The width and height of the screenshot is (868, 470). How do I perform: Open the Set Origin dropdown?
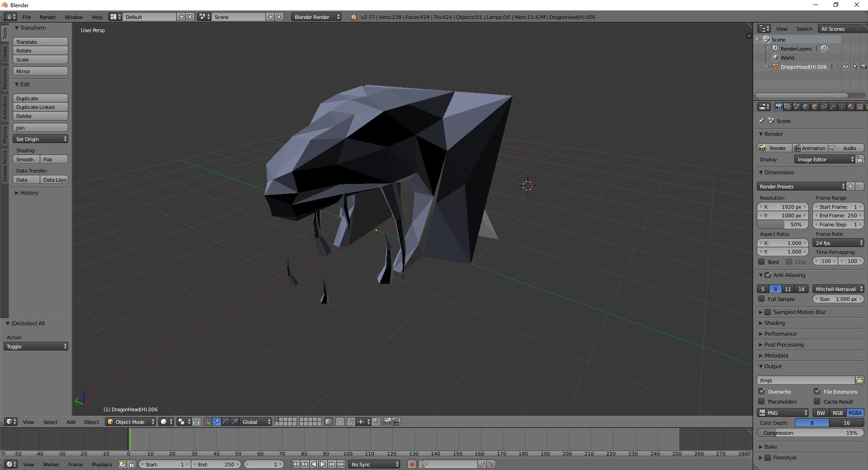click(x=40, y=139)
